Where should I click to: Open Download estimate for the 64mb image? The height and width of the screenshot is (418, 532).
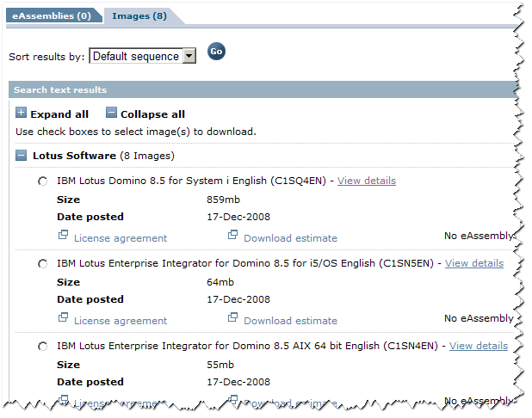pos(290,320)
